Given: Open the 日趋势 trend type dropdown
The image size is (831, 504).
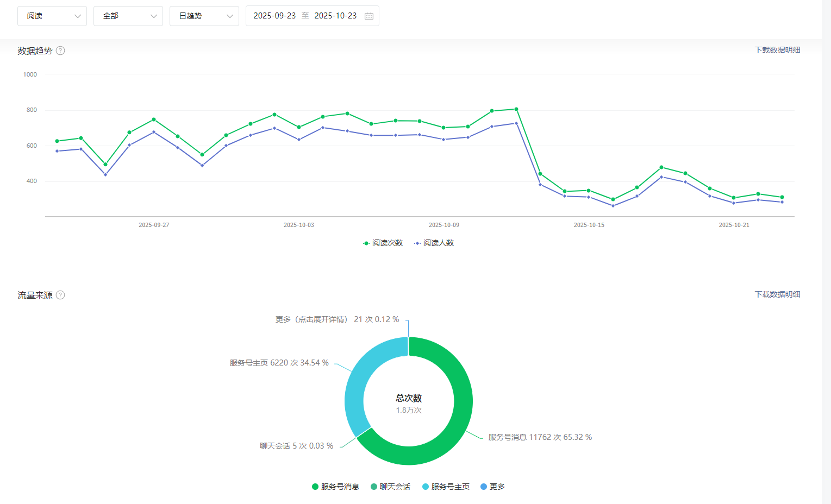Looking at the screenshot, I should (204, 16).
